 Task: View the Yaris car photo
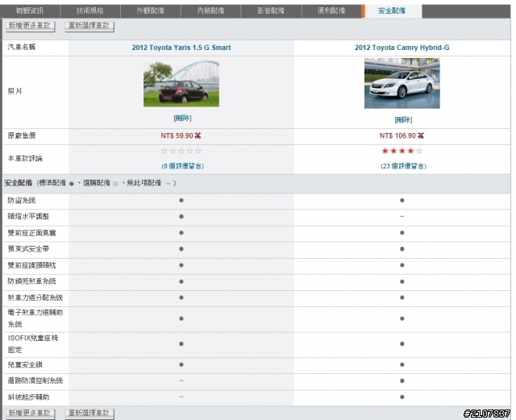(181, 84)
